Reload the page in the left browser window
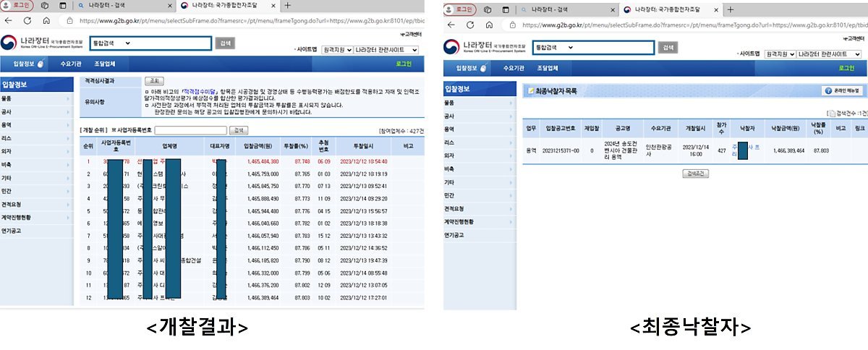 coord(28,21)
